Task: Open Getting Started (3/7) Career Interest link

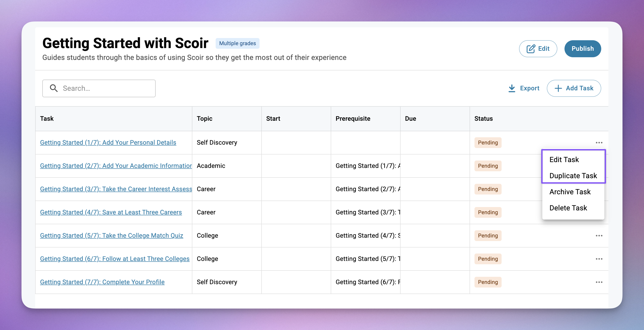Action: 116,189
